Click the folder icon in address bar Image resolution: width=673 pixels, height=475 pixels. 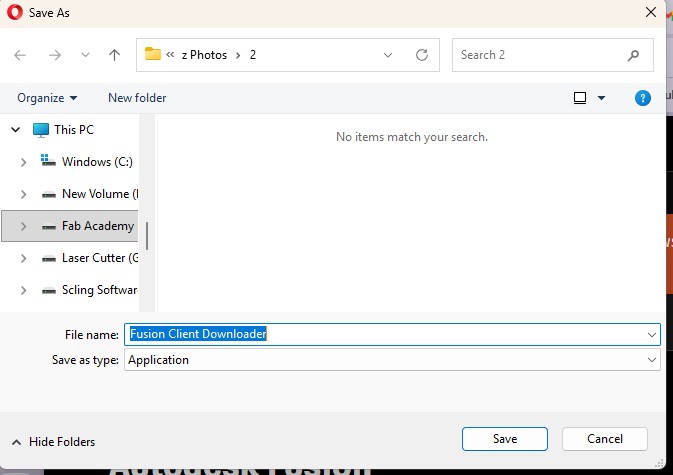tap(152, 54)
